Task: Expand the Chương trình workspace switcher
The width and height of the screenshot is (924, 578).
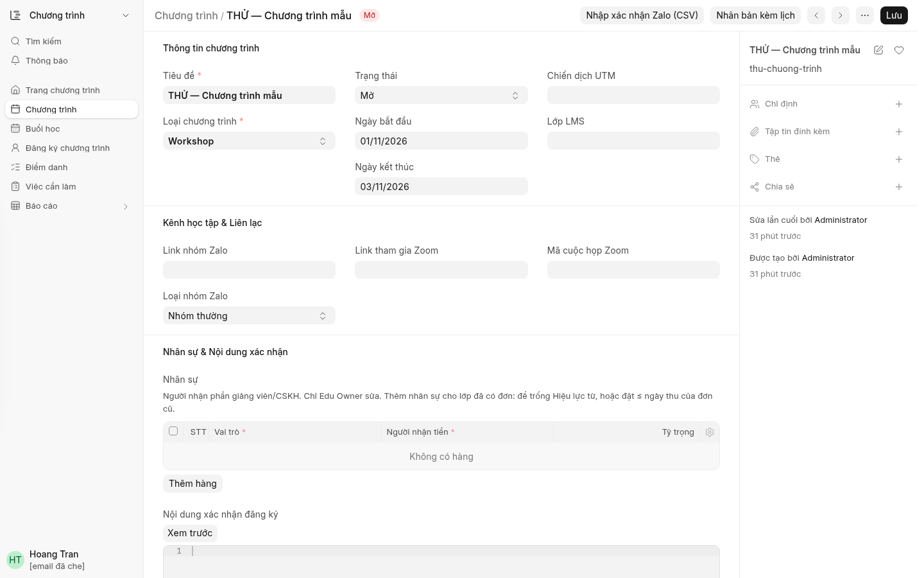Action: pyautogui.click(x=126, y=15)
